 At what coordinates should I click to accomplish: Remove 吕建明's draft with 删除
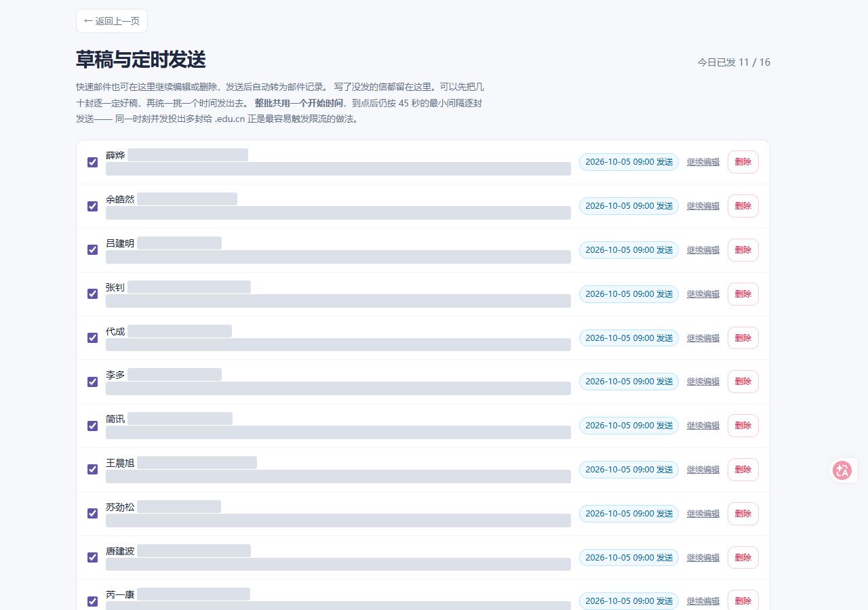(x=743, y=250)
